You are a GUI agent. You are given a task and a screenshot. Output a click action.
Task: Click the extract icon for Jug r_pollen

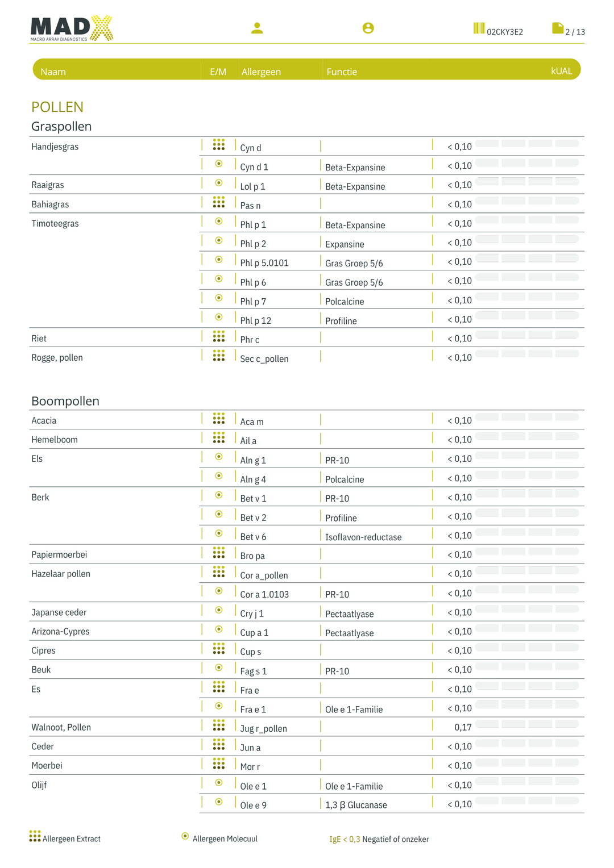coord(219,725)
